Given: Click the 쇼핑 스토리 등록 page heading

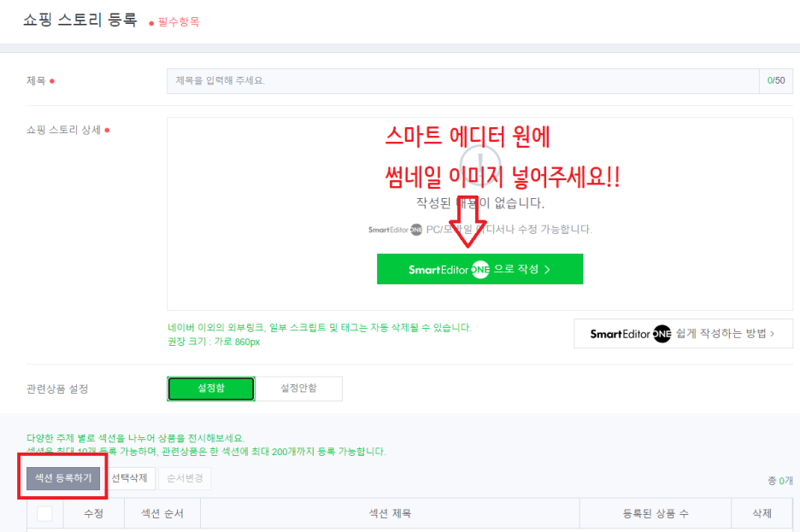Looking at the screenshot, I should (80, 20).
